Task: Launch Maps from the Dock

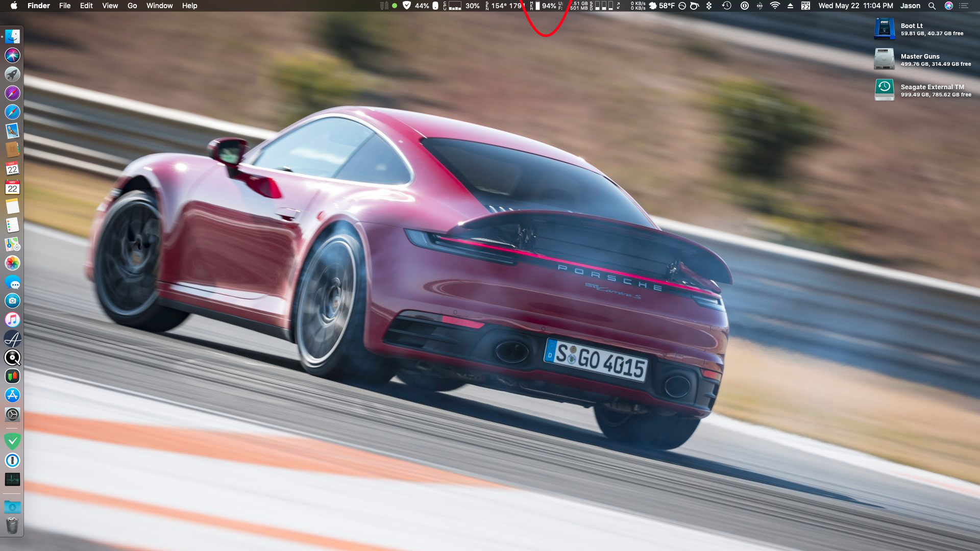Action: click(12, 244)
